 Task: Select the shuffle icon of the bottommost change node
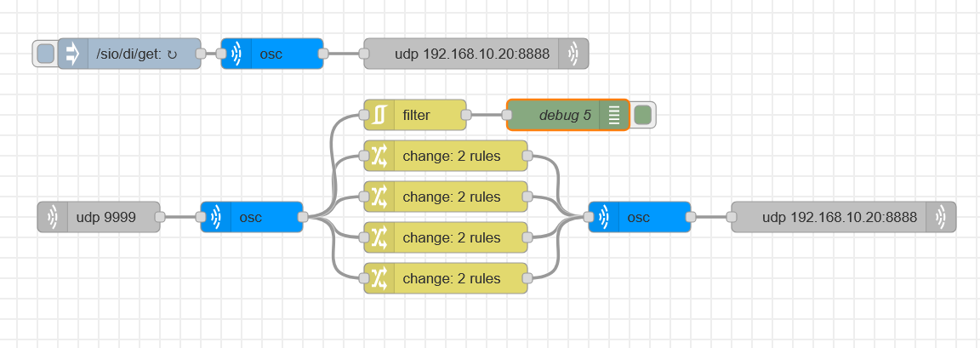(x=379, y=278)
